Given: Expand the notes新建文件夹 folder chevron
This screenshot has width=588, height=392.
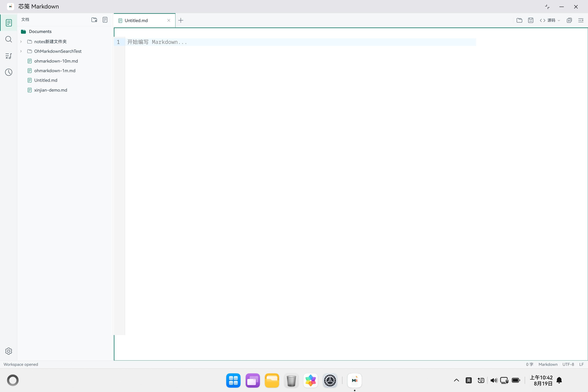Looking at the screenshot, I should click(x=21, y=41).
